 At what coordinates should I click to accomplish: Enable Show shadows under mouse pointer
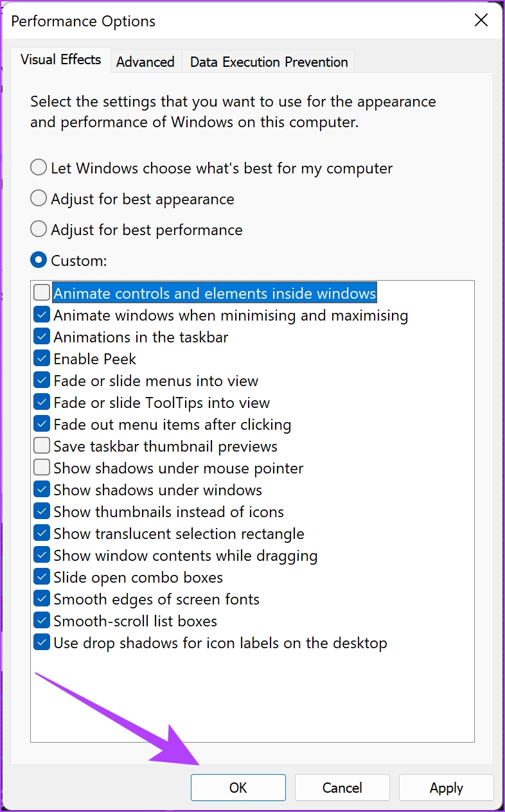click(x=42, y=468)
